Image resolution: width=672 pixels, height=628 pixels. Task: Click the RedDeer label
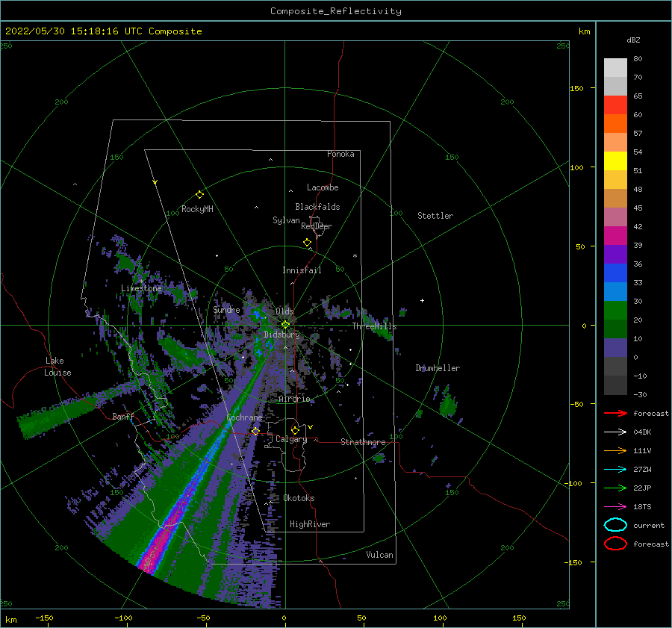point(317,226)
